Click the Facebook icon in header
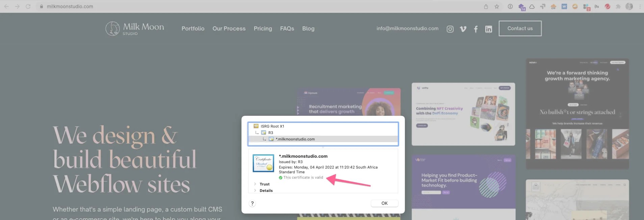The height and width of the screenshot is (220, 644). pyautogui.click(x=475, y=29)
